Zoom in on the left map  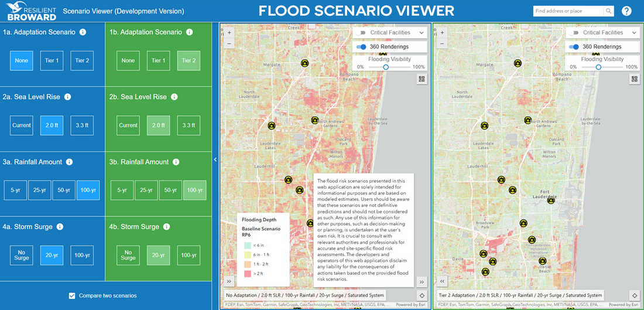point(229,33)
